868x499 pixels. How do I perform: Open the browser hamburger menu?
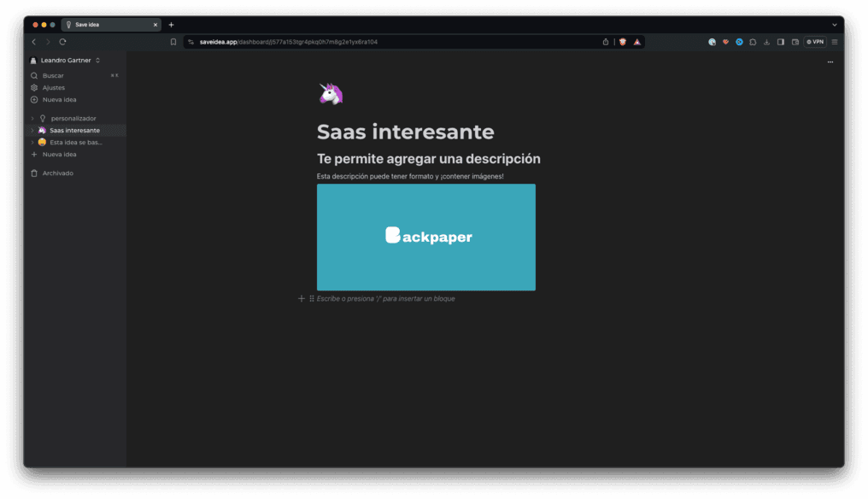(x=833, y=41)
